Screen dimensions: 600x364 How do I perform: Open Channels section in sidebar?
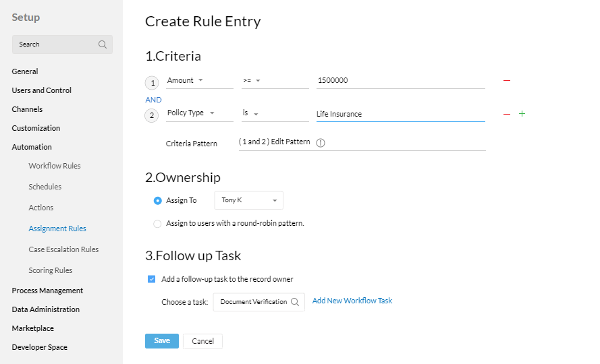point(27,109)
